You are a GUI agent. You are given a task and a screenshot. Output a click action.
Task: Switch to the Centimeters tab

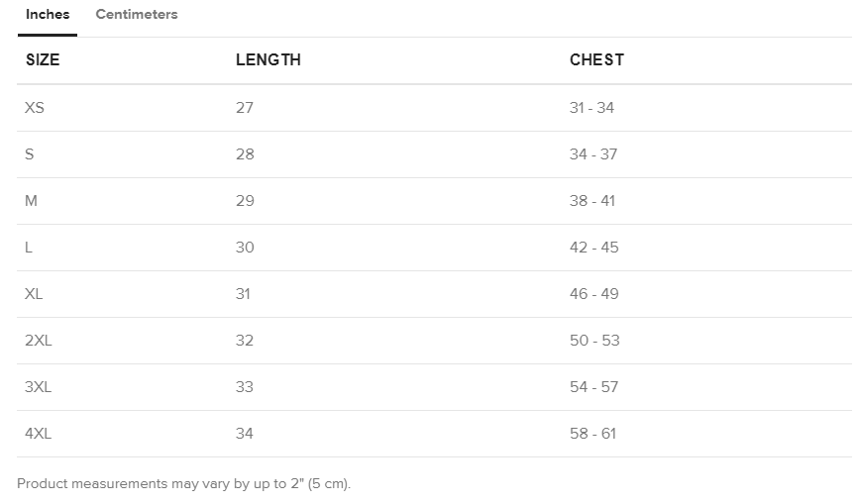tap(137, 15)
